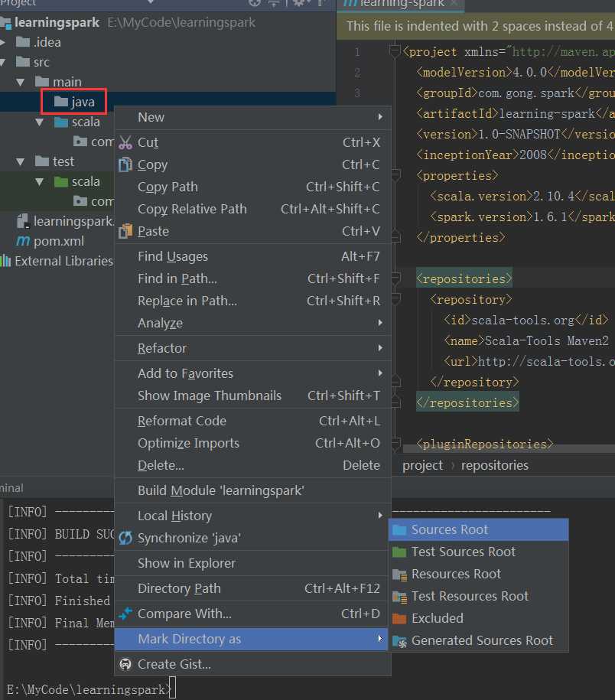Viewport: 615px width, 700px height.
Task: Click the Test Resources Root folder icon
Action: [x=399, y=597]
